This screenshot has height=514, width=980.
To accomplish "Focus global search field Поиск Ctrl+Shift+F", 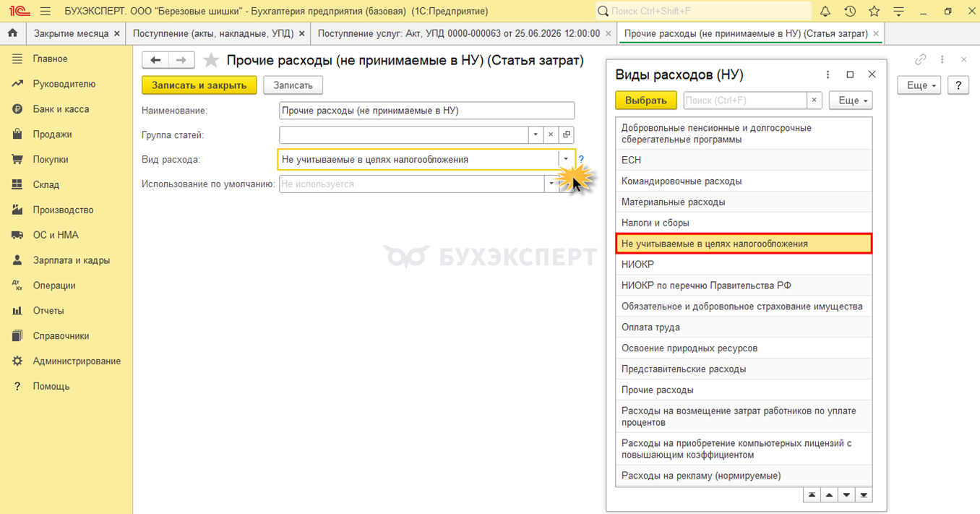I will [x=703, y=12].
